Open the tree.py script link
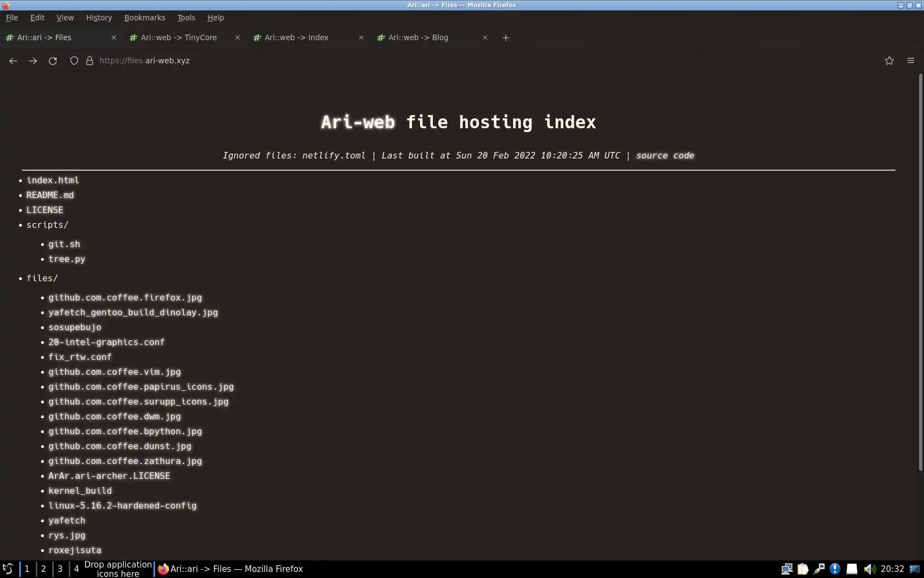Screen dimensions: 924x578 coord(67,259)
